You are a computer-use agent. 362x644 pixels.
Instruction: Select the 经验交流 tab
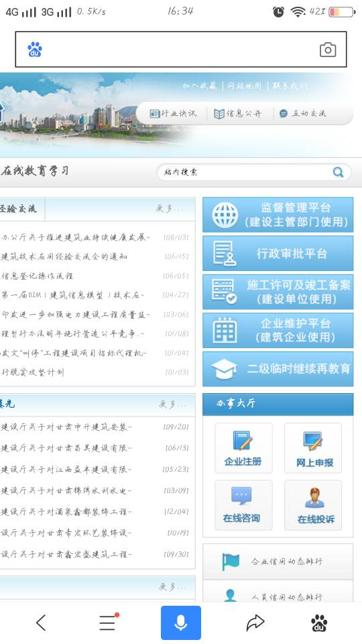click(19, 209)
